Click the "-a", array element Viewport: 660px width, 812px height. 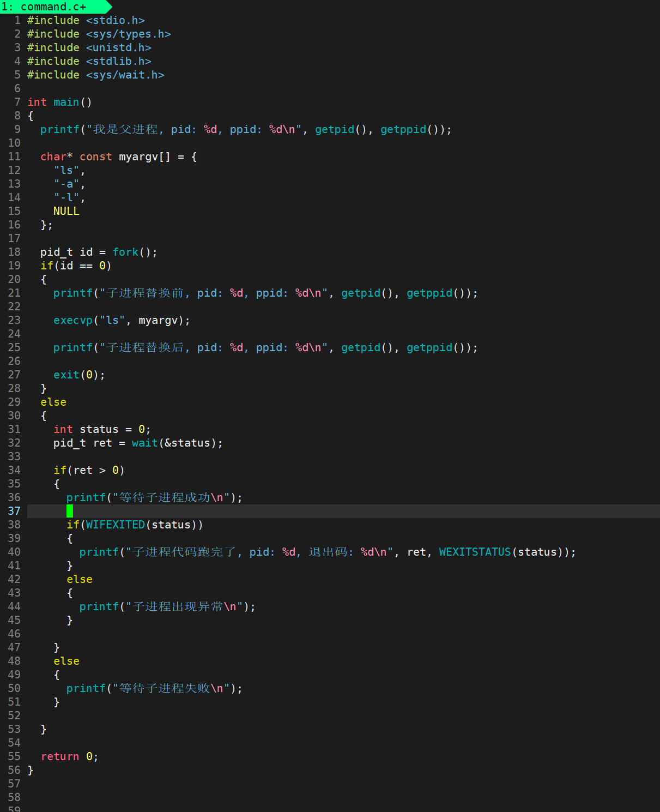coord(69,184)
